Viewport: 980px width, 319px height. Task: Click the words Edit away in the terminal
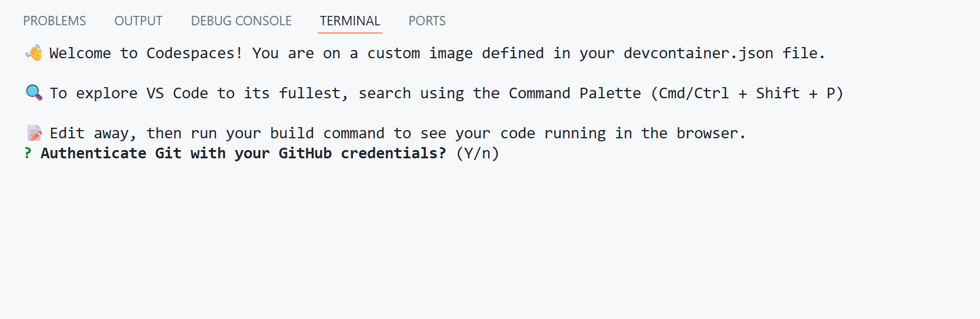92,134
